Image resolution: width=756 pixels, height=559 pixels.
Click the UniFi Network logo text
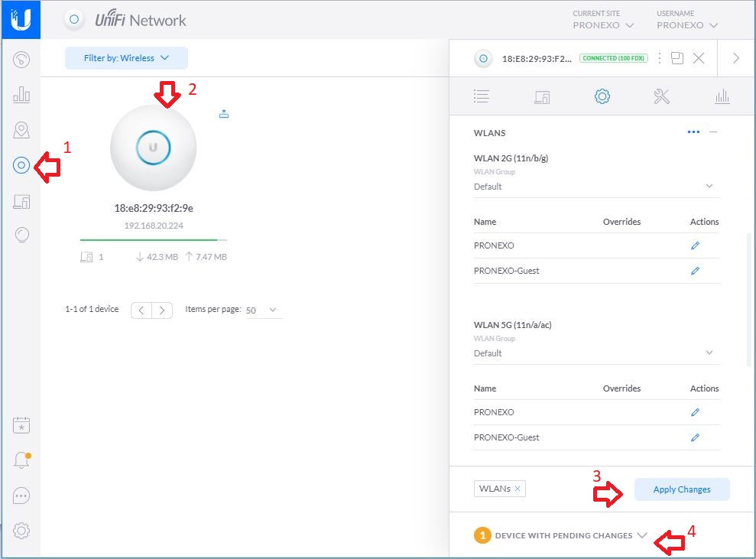140,20
